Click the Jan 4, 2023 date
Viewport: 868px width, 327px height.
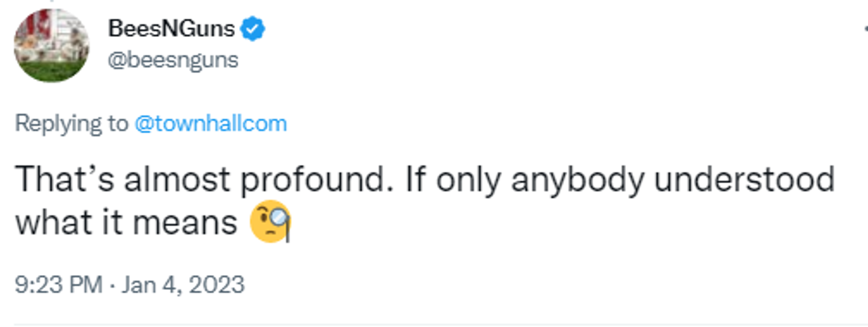tap(183, 285)
